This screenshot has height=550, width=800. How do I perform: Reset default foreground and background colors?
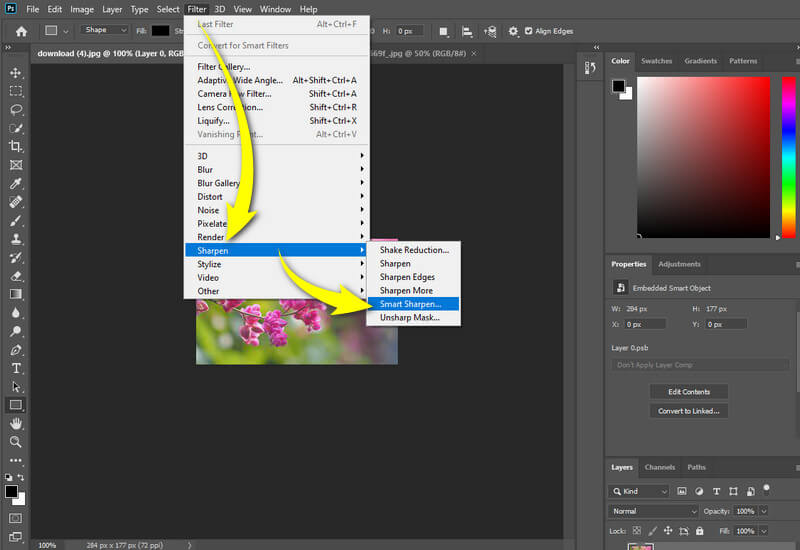(x=9, y=477)
